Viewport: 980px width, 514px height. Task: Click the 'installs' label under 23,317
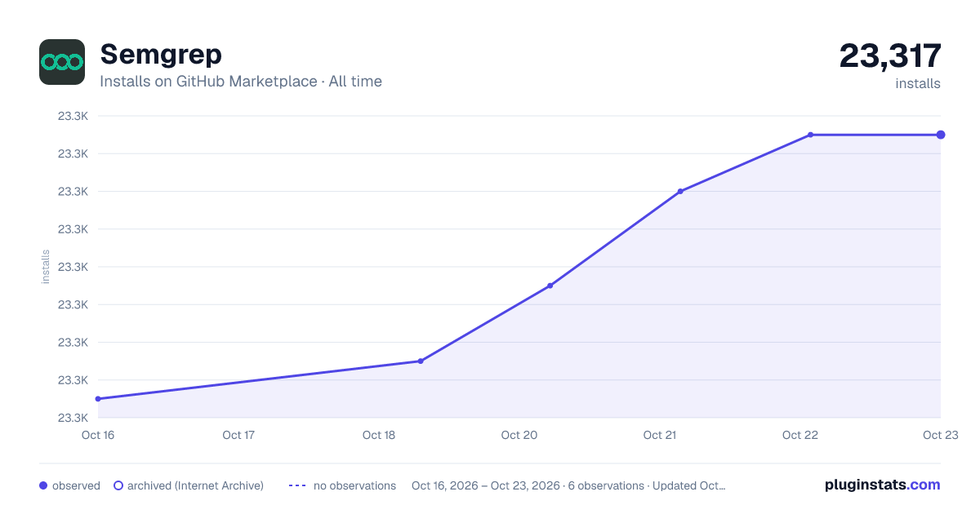pos(918,83)
